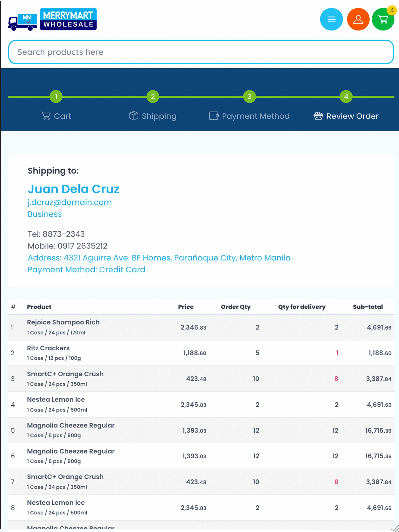The image size is (399, 532).
Task: Click Ritz Crackers order quantity 5
Action: pyautogui.click(x=257, y=353)
